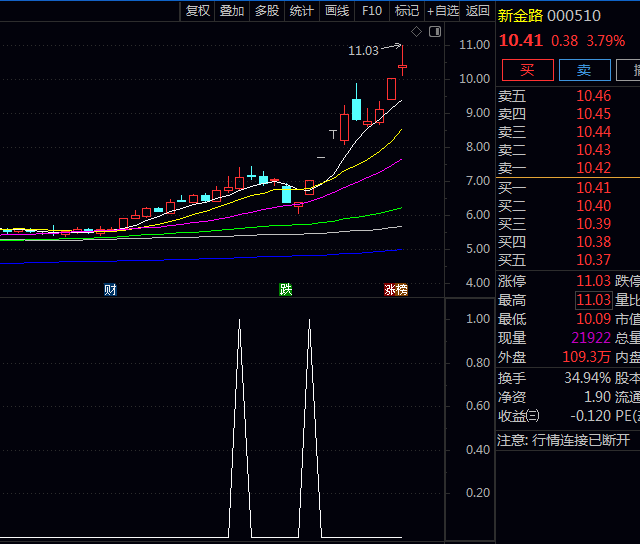
Task: Select 叠加 in the chart toolbar
Action: (x=232, y=11)
